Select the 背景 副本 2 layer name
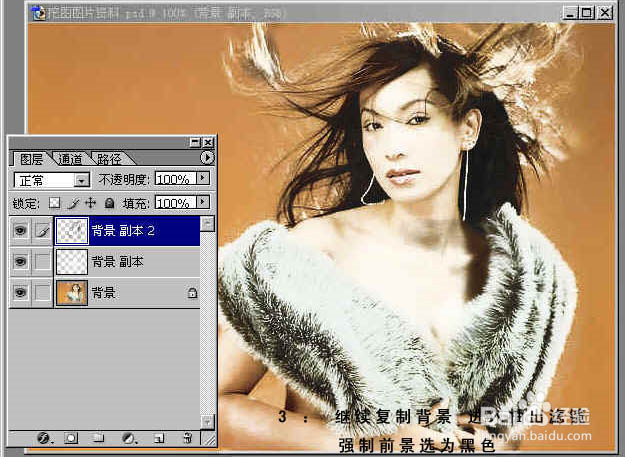625x457 pixels. 123,231
